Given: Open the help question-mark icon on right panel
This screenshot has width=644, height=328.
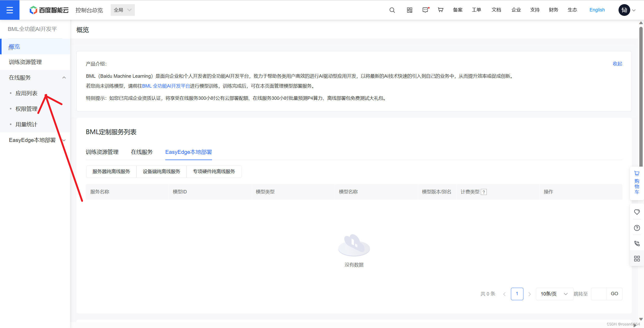Looking at the screenshot, I should coord(637,228).
